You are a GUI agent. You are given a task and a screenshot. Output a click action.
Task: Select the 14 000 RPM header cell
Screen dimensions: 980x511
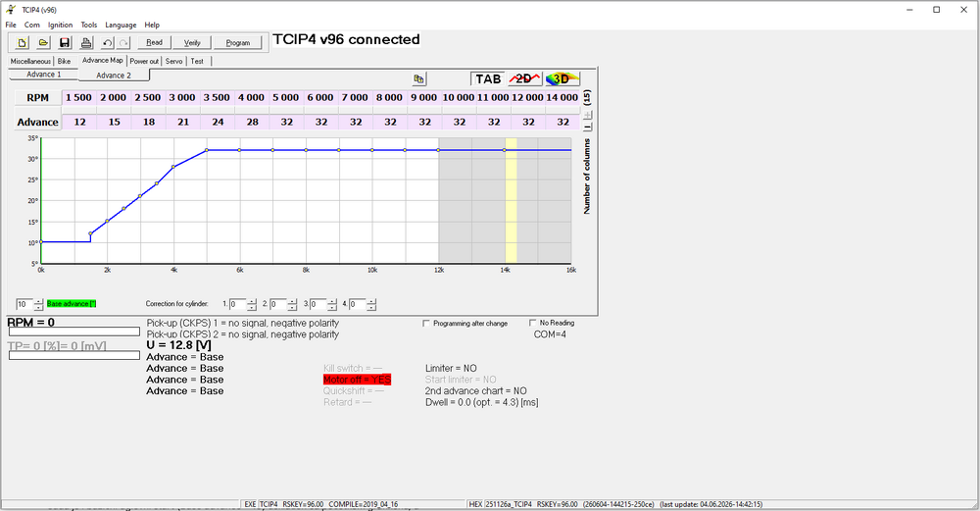(563, 97)
